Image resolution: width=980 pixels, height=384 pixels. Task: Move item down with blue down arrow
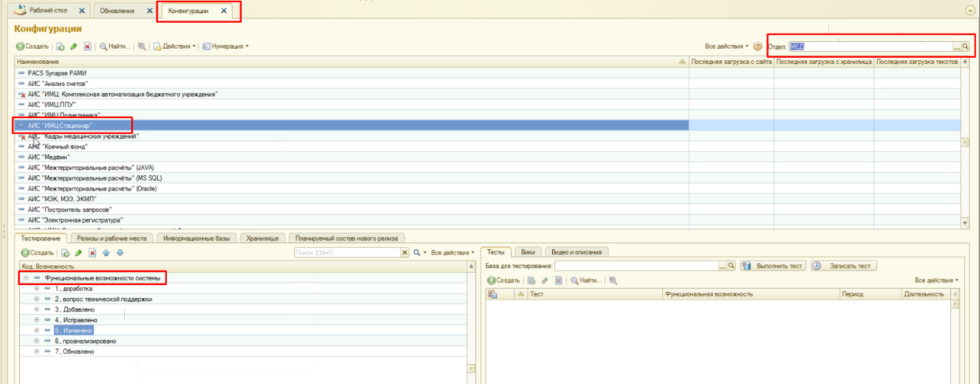pos(119,253)
